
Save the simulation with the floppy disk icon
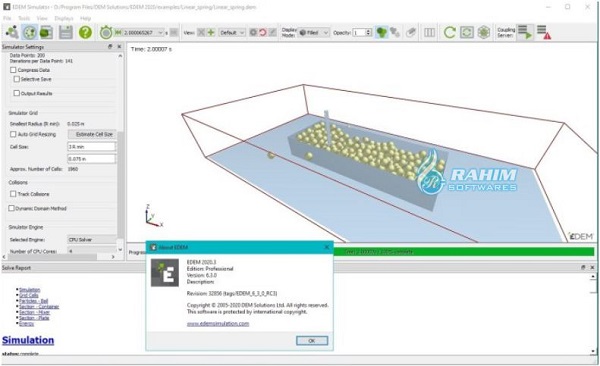[x=66, y=33]
